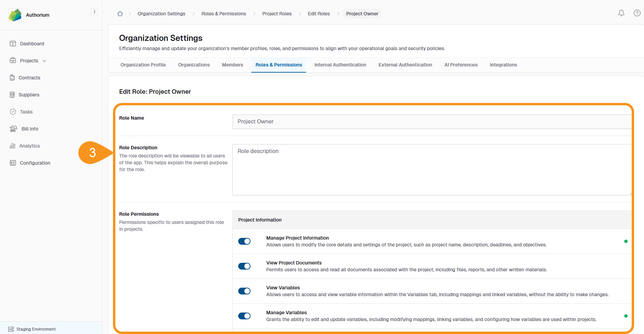Click the Role Name input field
Image resolution: width=644 pixels, height=334 pixels.
(x=375, y=122)
